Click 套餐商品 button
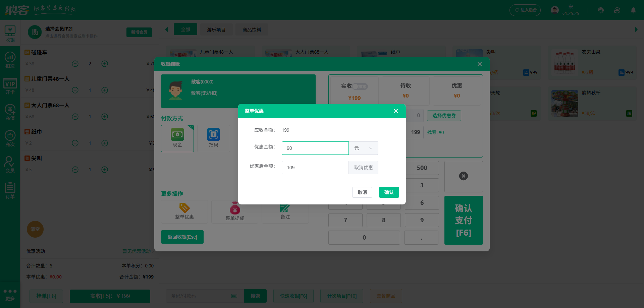 point(386,296)
